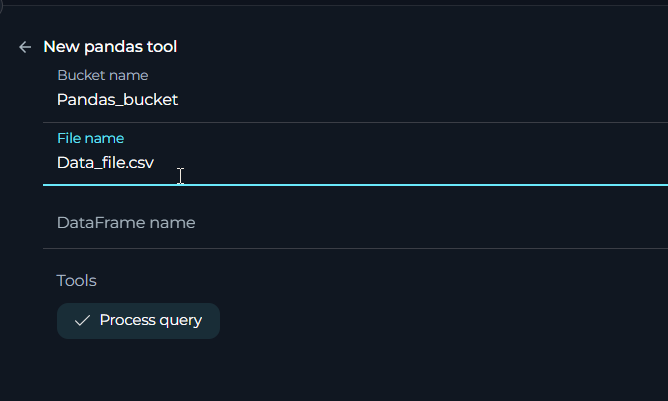Click the cyan 'File name' label
668x401 pixels.
click(91, 138)
